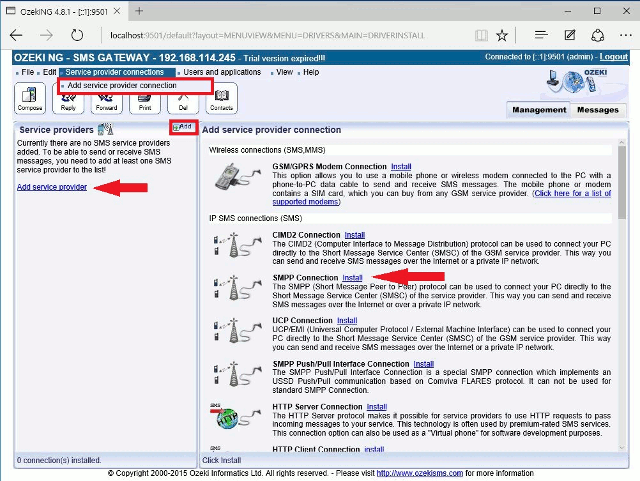Go back with the browser back arrow
640x481 pixels.
pyautogui.click(x=16, y=36)
